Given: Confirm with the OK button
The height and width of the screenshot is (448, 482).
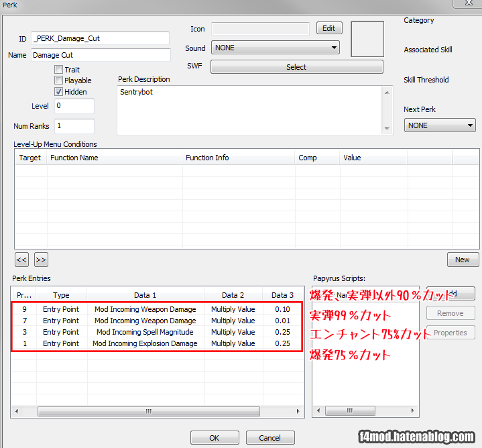Looking at the screenshot, I should click(x=215, y=438).
